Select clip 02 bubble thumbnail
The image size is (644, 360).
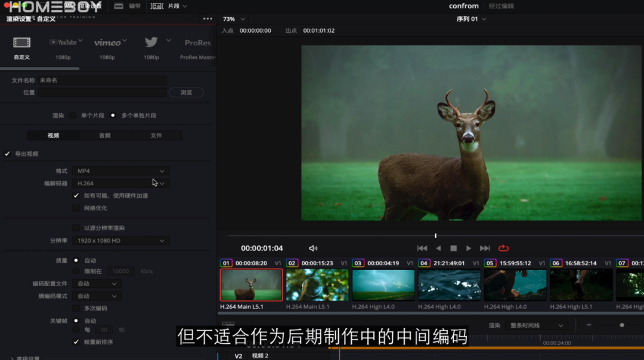tap(317, 285)
